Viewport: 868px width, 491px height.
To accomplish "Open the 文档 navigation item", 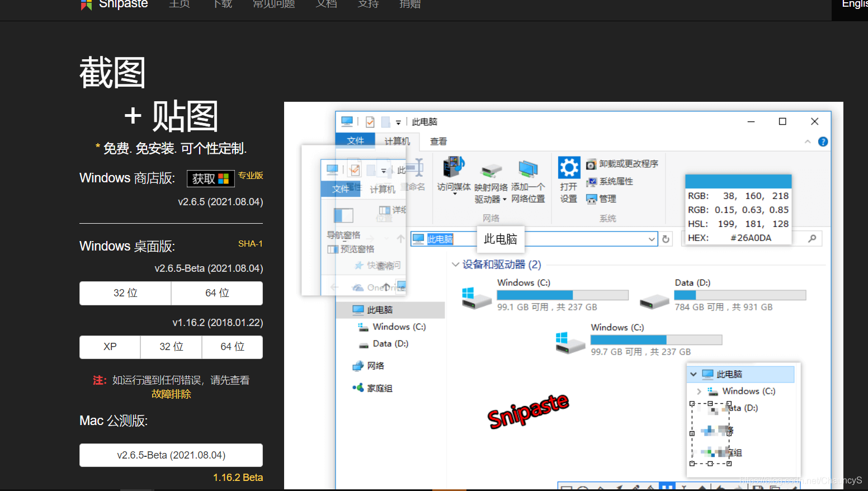I will (326, 4).
